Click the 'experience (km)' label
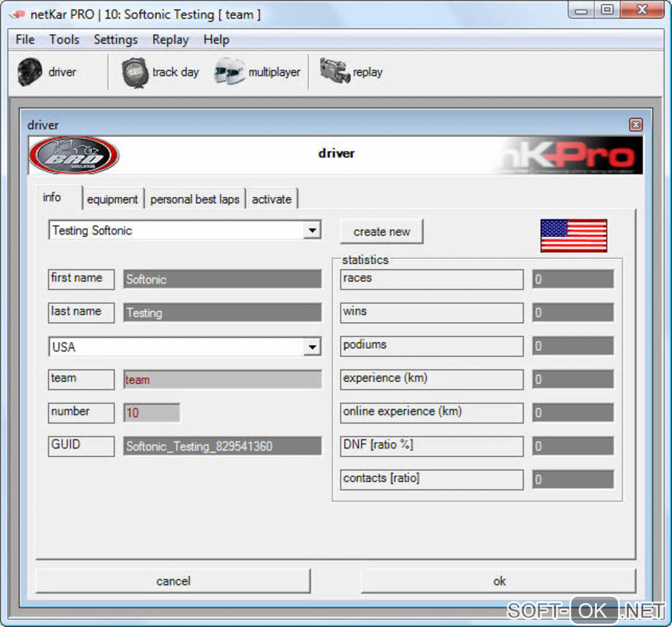Viewport: 672px width, 627px height. [x=432, y=379]
